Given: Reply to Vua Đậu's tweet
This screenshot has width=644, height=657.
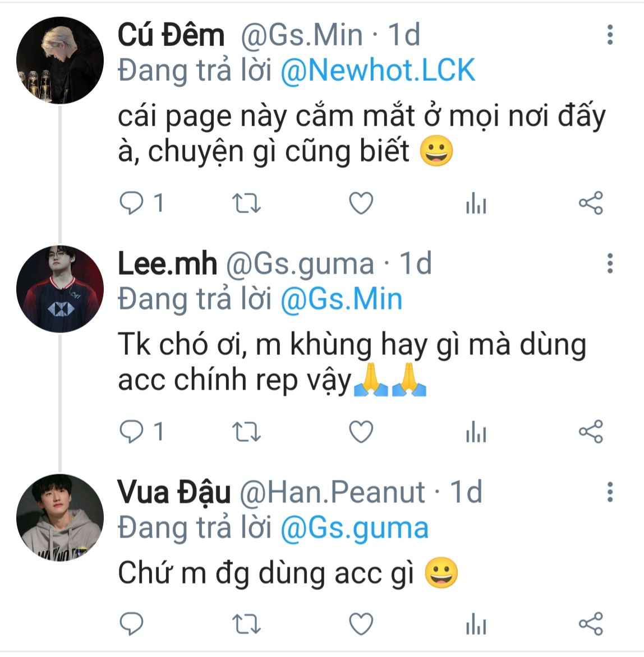Looking at the screenshot, I should 132,623.
